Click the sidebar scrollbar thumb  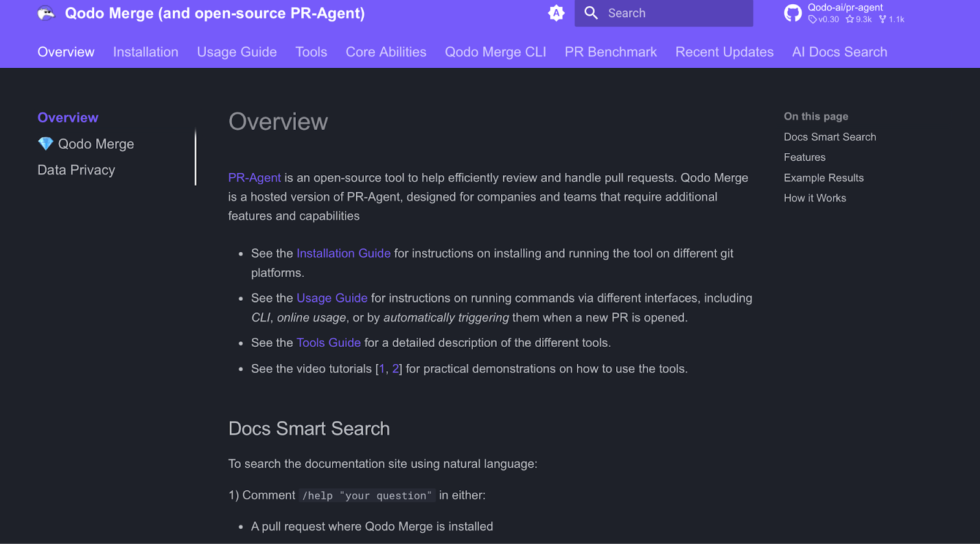(195, 156)
